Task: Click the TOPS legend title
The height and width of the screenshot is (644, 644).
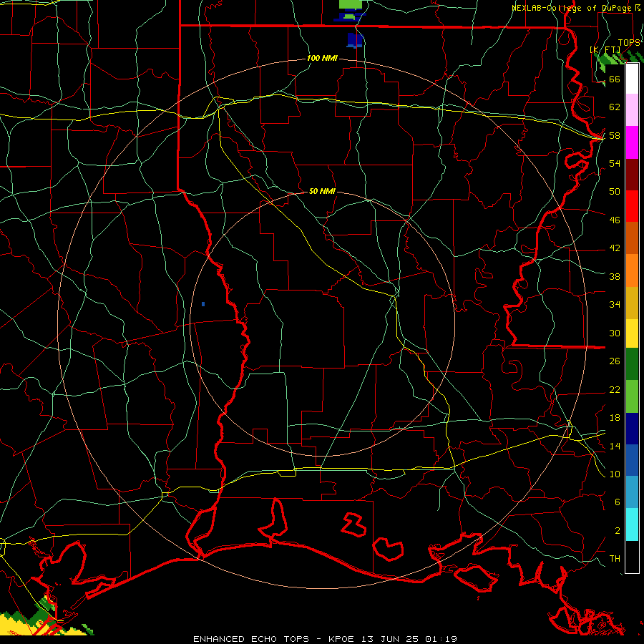Action: click(x=629, y=43)
